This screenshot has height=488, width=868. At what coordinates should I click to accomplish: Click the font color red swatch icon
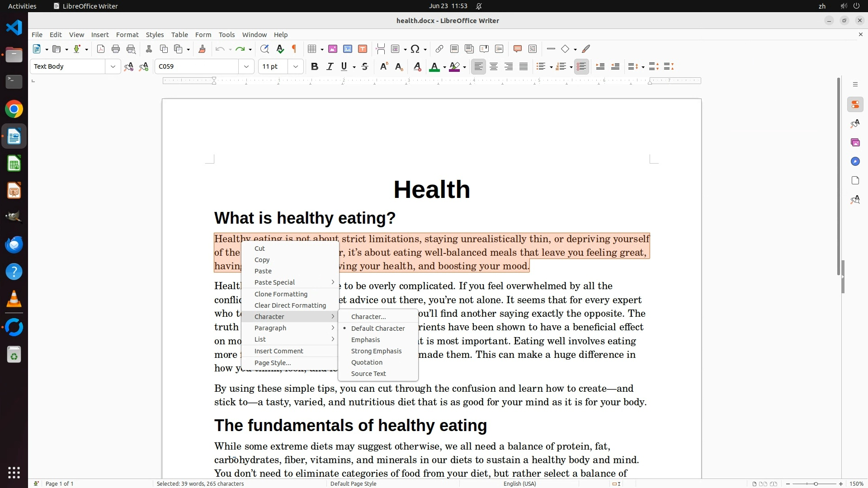(x=434, y=66)
